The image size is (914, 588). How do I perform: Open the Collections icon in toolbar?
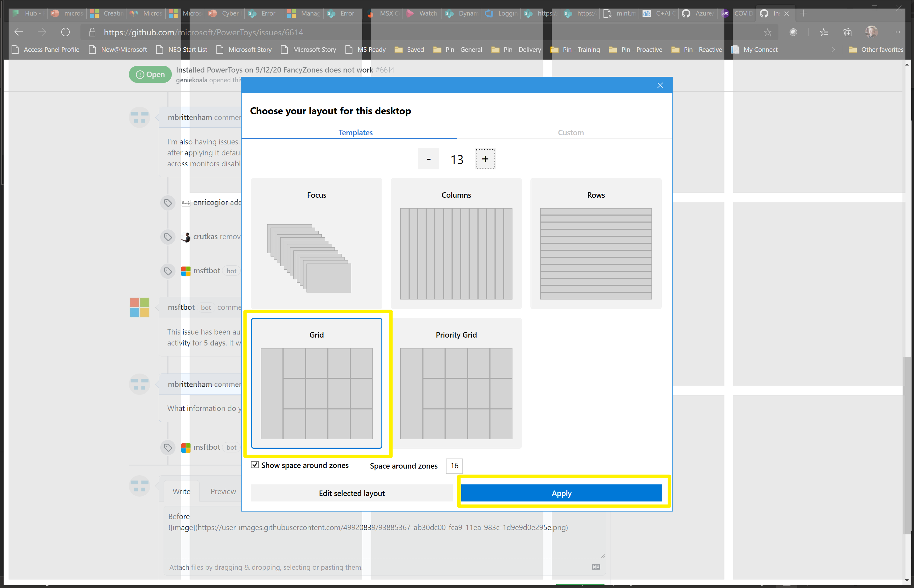[847, 33]
